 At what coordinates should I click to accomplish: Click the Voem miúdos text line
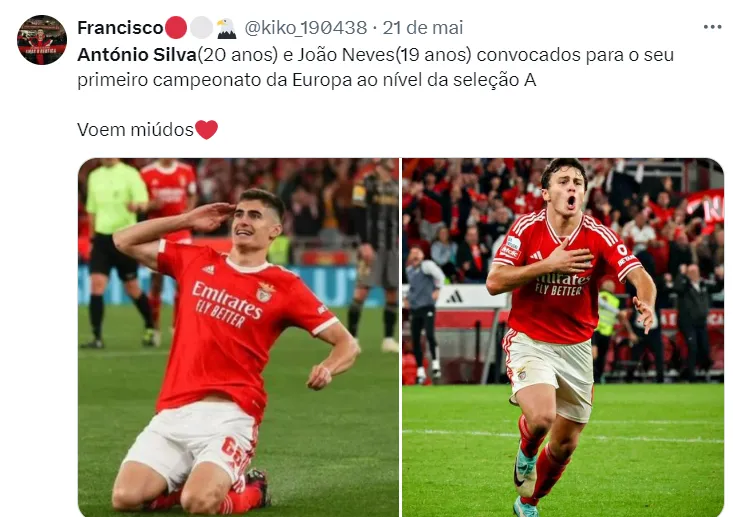135,129
